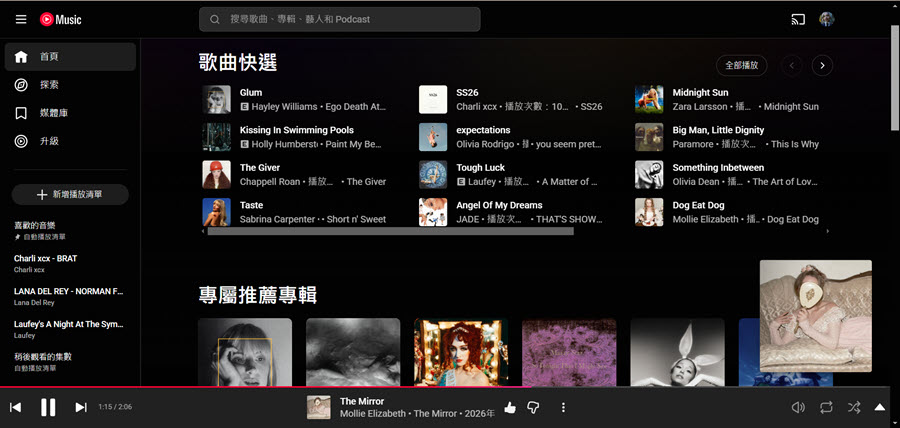Click 全部播放 play all button
Viewport: 900px width, 428px height.
click(742, 65)
